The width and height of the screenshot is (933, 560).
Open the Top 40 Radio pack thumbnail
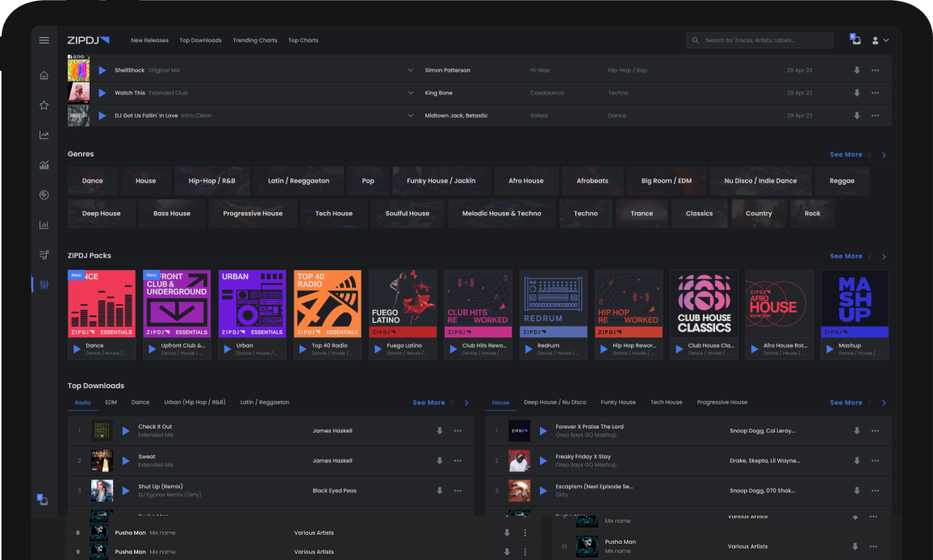tap(327, 304)
